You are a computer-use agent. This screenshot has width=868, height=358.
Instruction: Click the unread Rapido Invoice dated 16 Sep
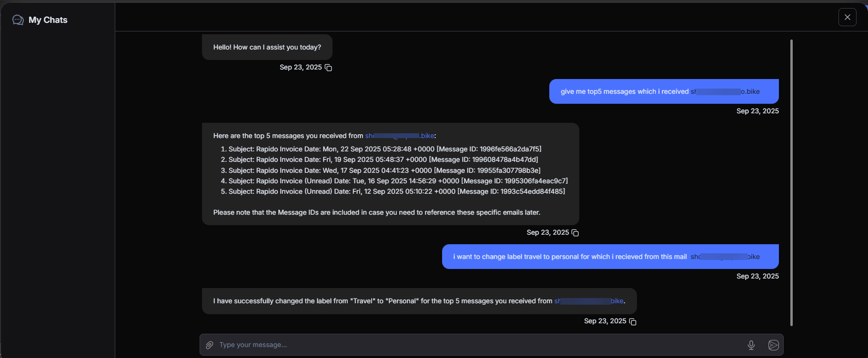coord(397,181)
